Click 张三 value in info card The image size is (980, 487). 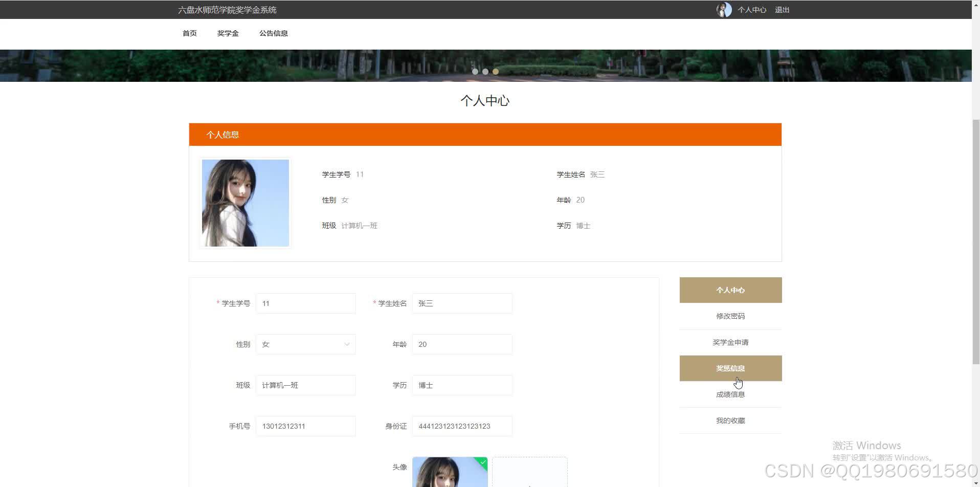click(x=597, y=174)
